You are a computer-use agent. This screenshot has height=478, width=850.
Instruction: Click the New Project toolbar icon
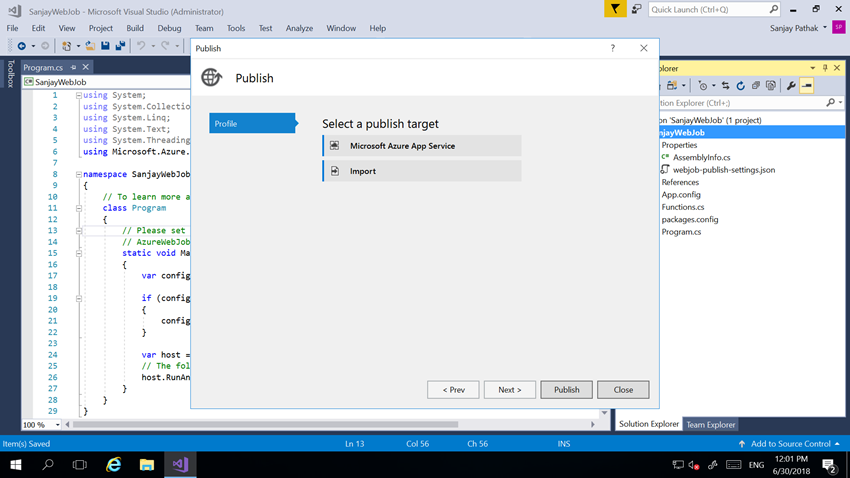tap(67, 46)
